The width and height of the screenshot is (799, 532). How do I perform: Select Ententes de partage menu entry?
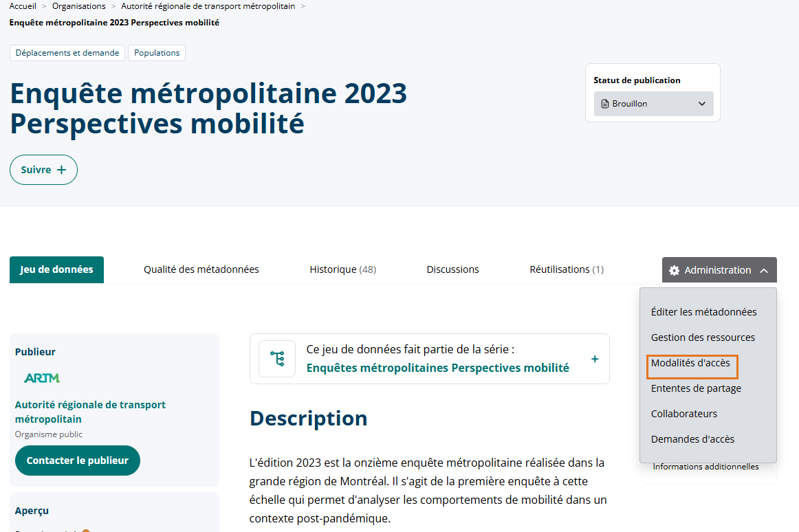(696, 388)
